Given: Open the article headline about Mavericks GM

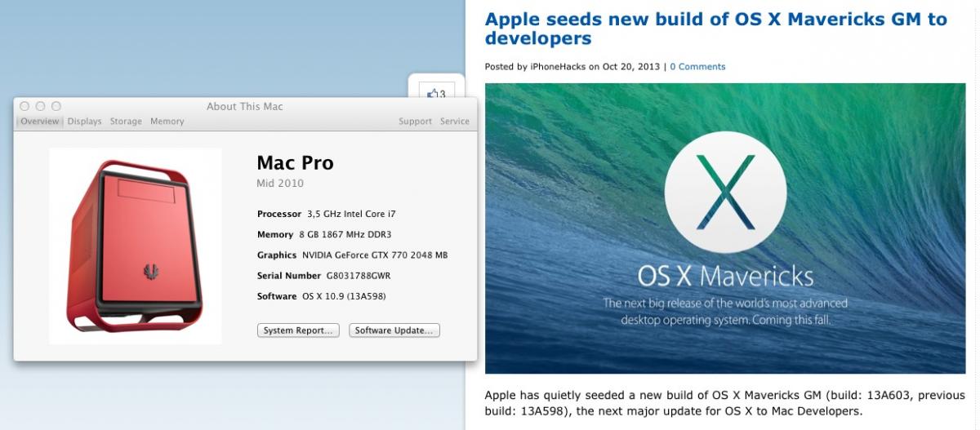Looking at the screenshot, I should tap(716, 29).
